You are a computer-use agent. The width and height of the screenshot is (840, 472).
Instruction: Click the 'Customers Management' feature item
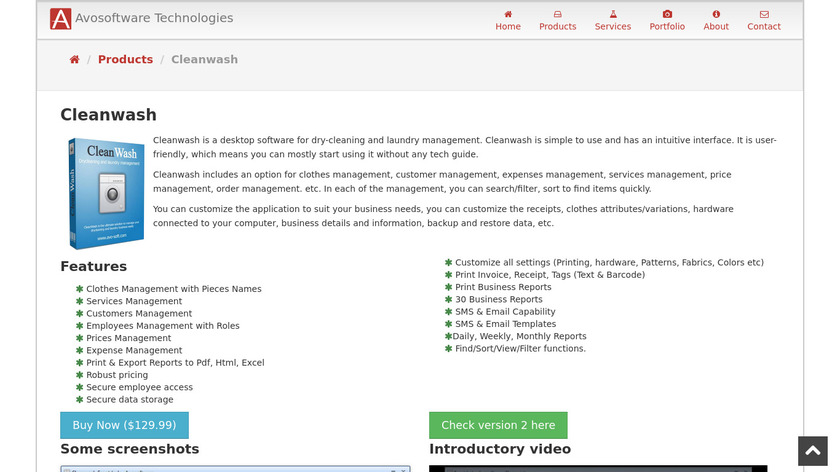pos(139,313)
